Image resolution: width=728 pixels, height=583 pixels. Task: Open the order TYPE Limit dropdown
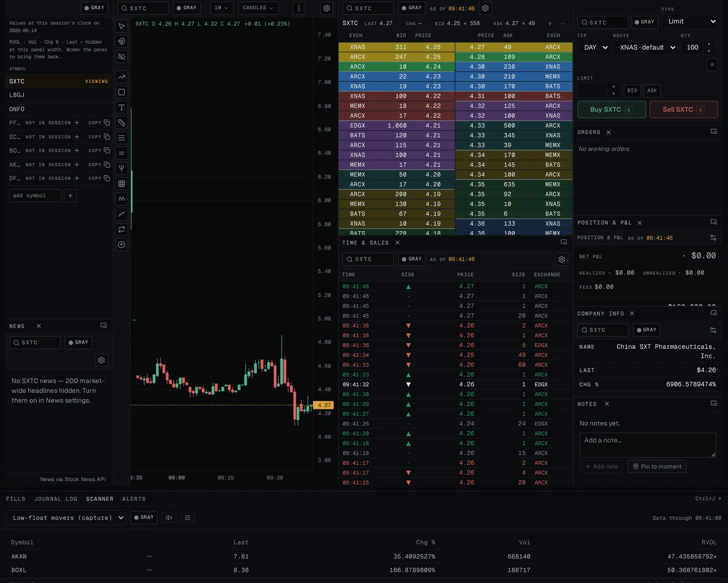691,21
